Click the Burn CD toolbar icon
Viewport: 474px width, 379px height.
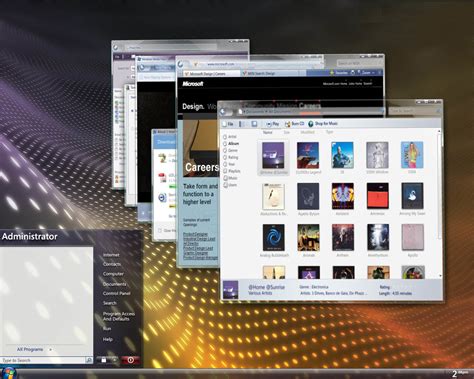(x=287, y=124)
